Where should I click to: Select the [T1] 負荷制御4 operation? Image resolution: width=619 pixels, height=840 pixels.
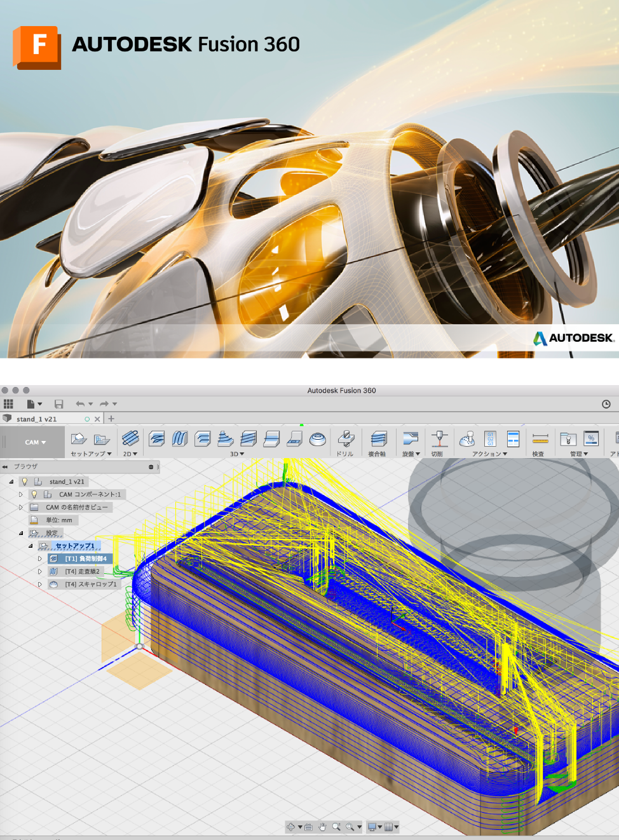coord(85,559)
